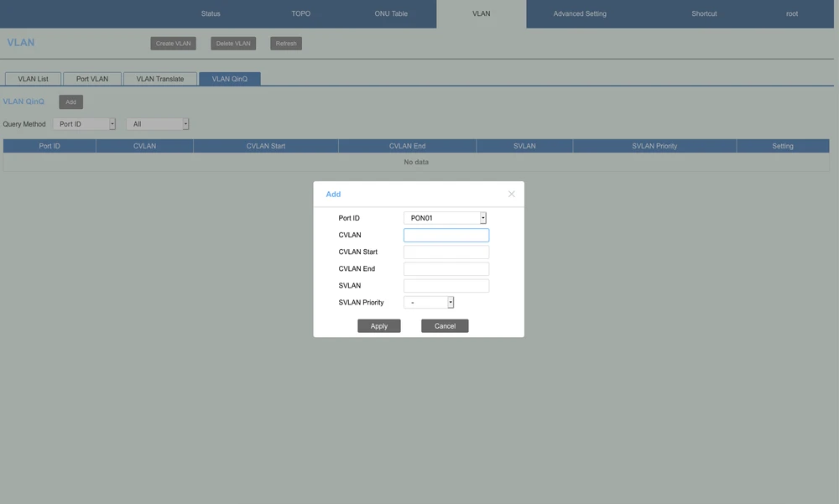
Task: Cancel the Add dialog
Action: point(445,326)
